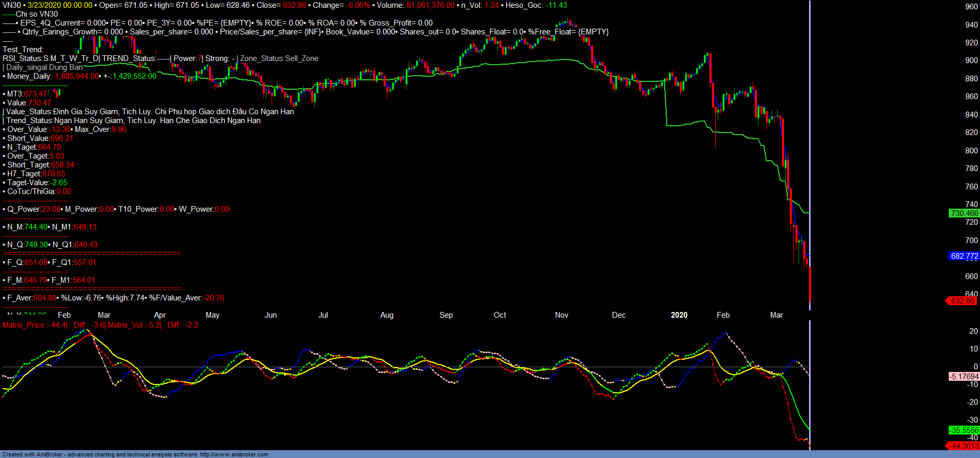This screenshot has height=458, width=980.
Task: Select the Zone_Status:Sell_Zone text
Action: 279,58
